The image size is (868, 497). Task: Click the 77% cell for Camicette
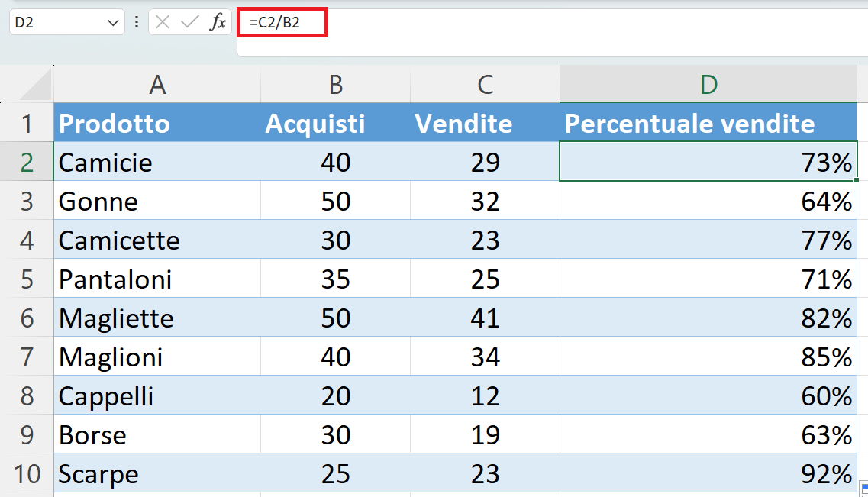pyautogui.click(x=708, y=239)
